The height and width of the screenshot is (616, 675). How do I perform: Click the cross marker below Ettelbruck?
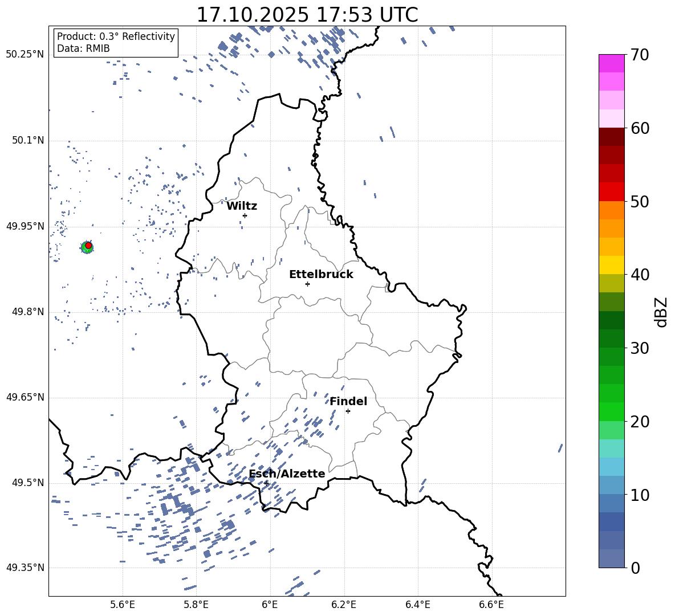point(307,284)
